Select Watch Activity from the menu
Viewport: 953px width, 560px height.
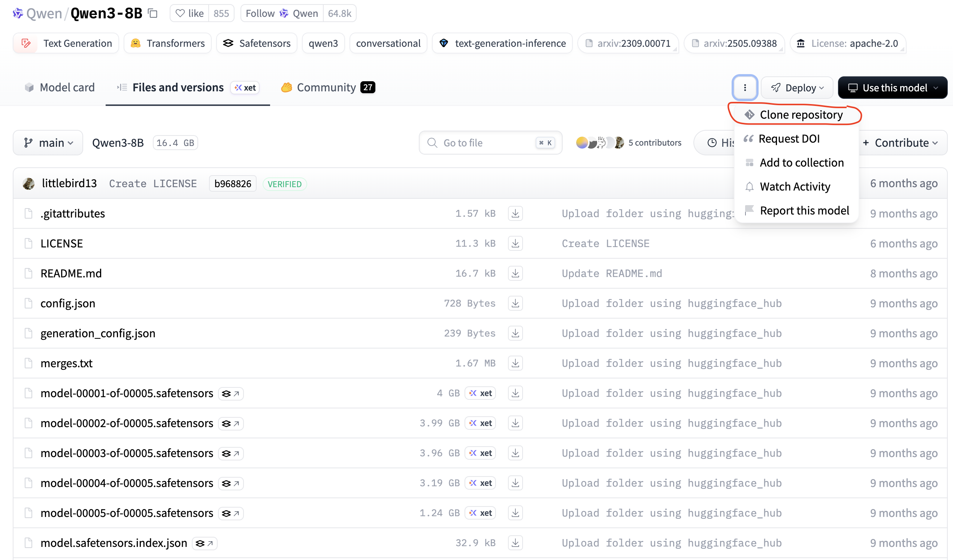(795, 187)
